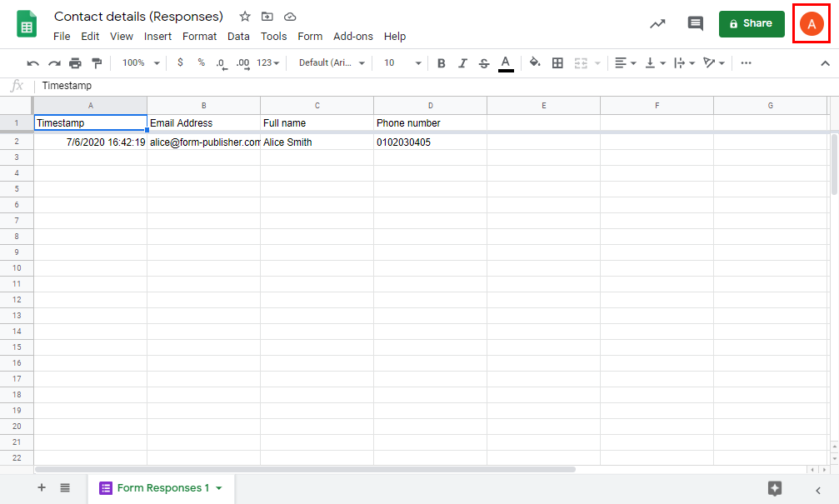
Task: Open the fill color bucket
Action: pos(535,62)
